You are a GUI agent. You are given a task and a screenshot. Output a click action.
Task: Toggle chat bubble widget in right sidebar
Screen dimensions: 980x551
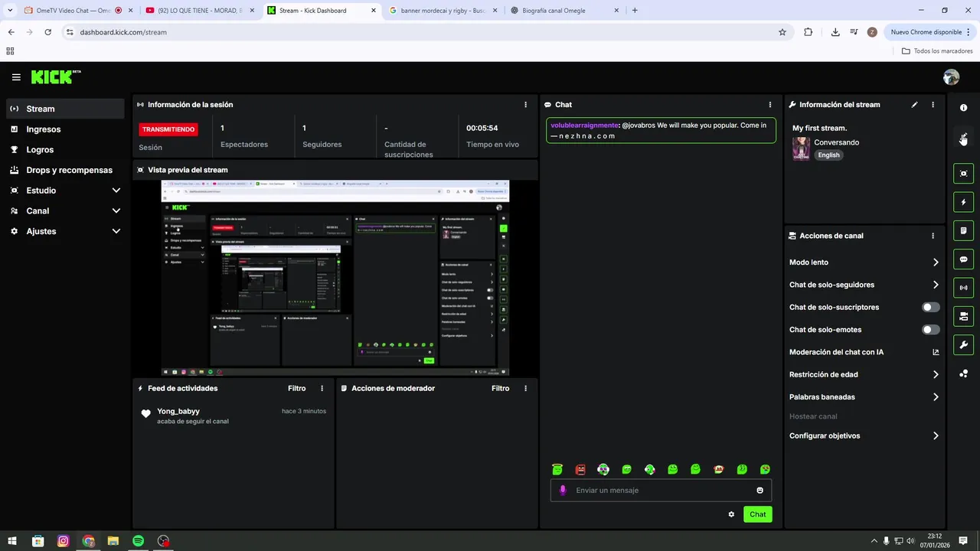coord(964,259)
